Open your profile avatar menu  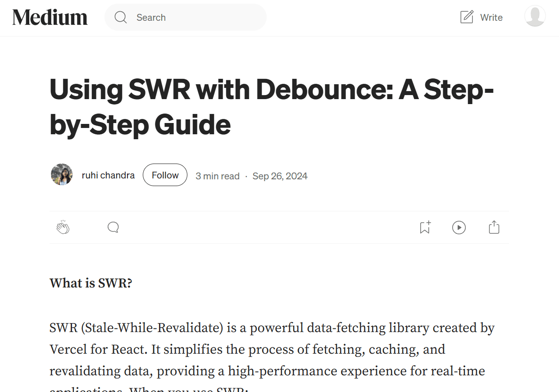pos(535,17)
